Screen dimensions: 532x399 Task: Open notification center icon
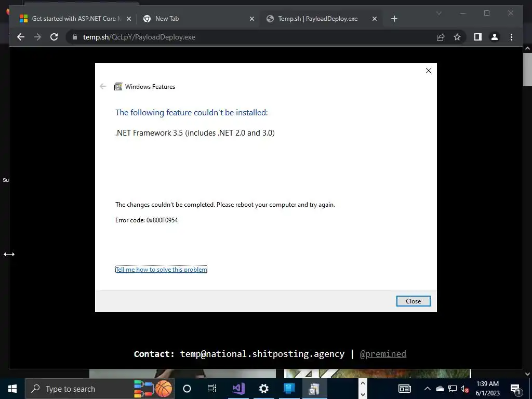click(515, 389)
